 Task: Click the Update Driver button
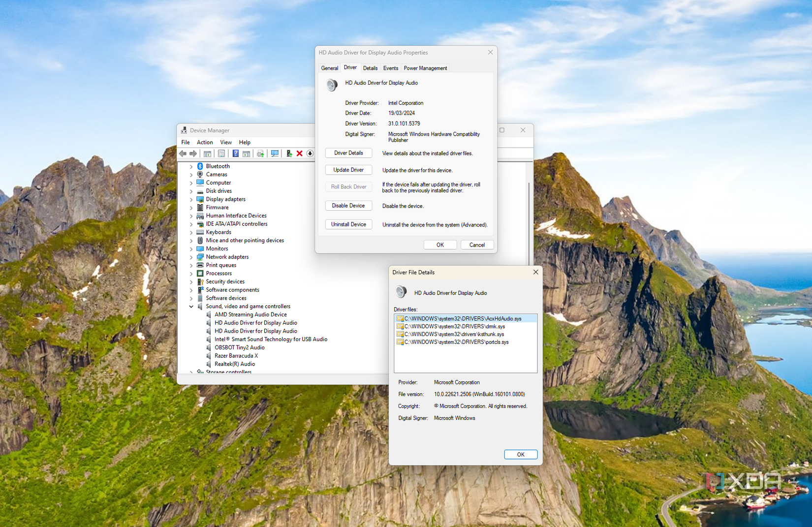point(348,170)
